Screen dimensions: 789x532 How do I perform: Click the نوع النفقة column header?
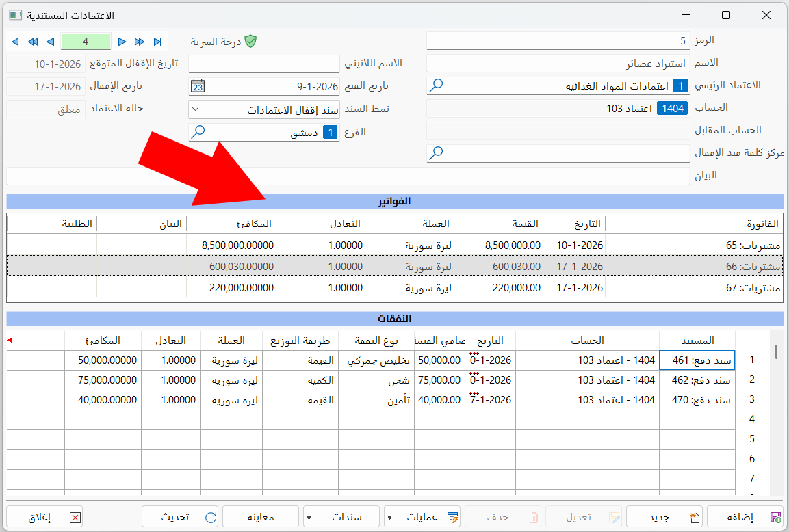click(376, 341)
